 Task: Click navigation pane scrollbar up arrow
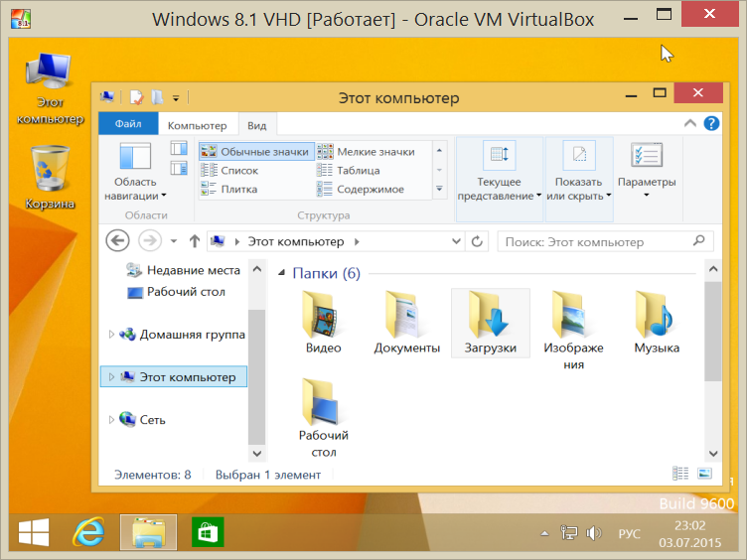tap(256, 269)
